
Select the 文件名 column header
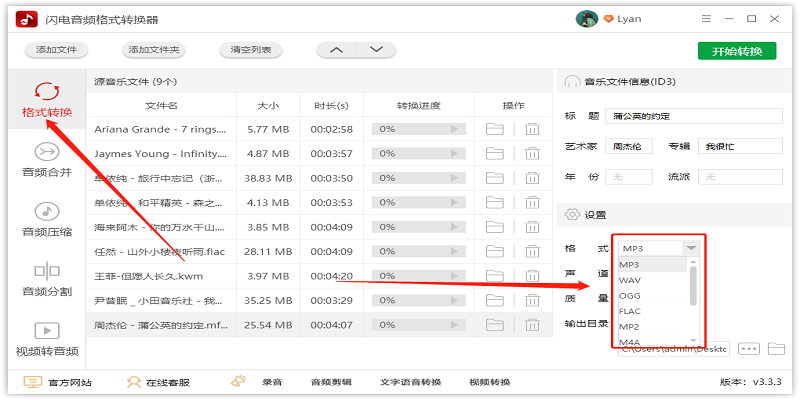click(161, 106)
